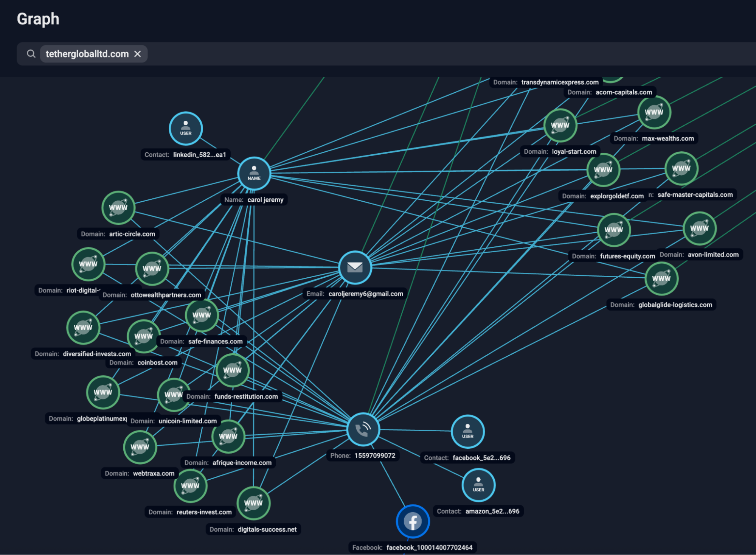Viewport: 756px width, 555px height.
Task: Click the digitals-success.net domain node
Action: pos(253,503)
